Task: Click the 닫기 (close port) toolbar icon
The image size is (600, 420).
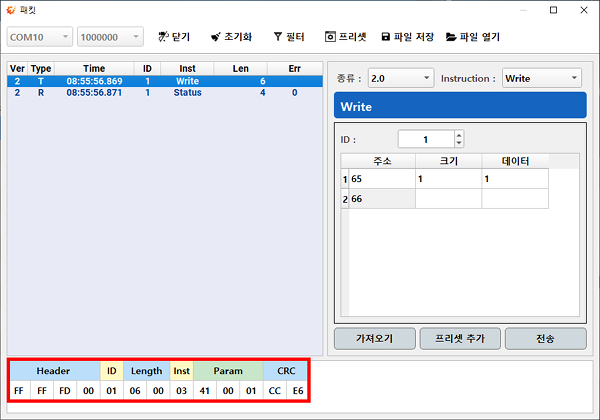Action: pos(162,37)
